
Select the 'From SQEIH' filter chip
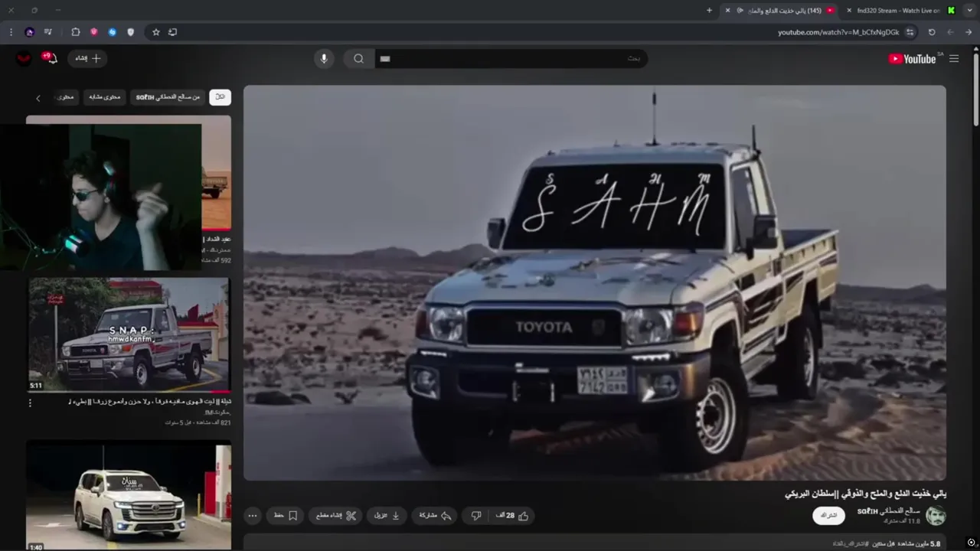click(x=168, y=97)
